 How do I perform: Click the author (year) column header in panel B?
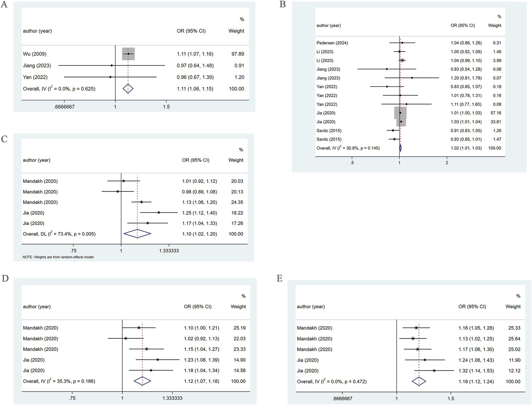pyautogui.click(x=329, y=25)
